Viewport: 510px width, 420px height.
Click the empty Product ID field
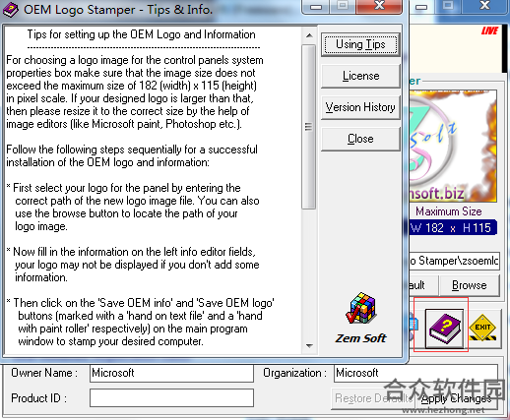171,398
